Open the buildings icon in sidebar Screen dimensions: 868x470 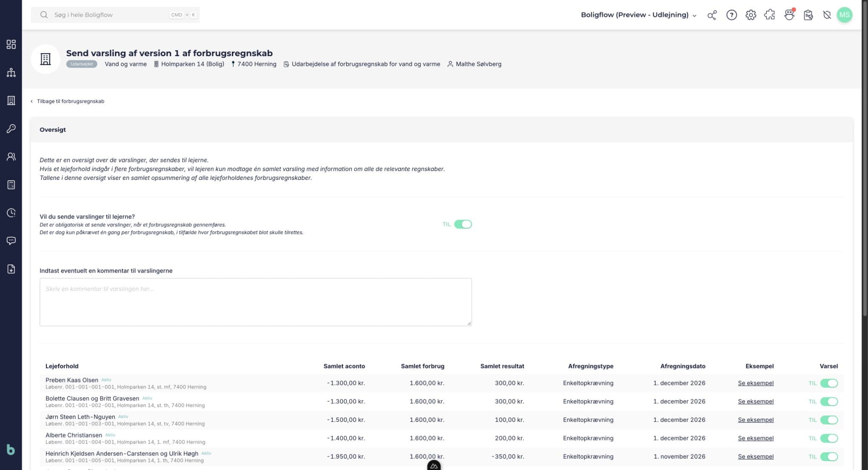click(11, 100)
